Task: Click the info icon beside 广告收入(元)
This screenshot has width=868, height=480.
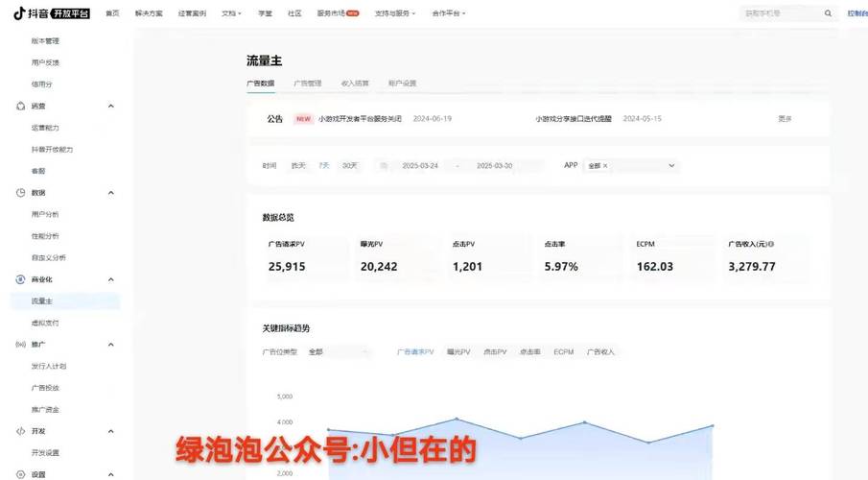Action: [771, 244]
